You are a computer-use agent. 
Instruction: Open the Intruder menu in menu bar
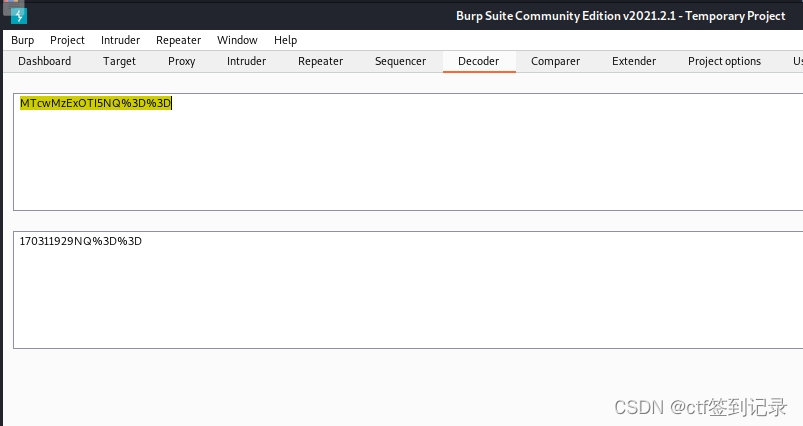pos(120,40)
